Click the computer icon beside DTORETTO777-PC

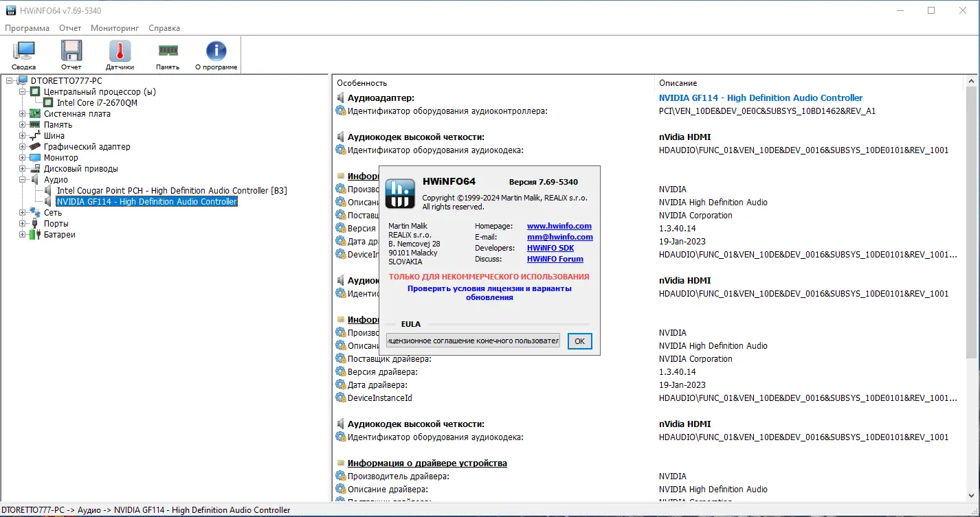[x=23, y=81]
